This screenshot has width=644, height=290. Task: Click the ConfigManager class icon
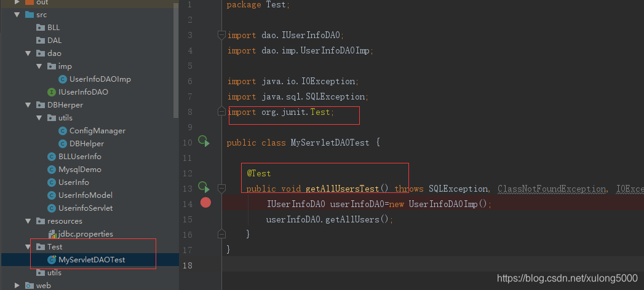point(63,131)
